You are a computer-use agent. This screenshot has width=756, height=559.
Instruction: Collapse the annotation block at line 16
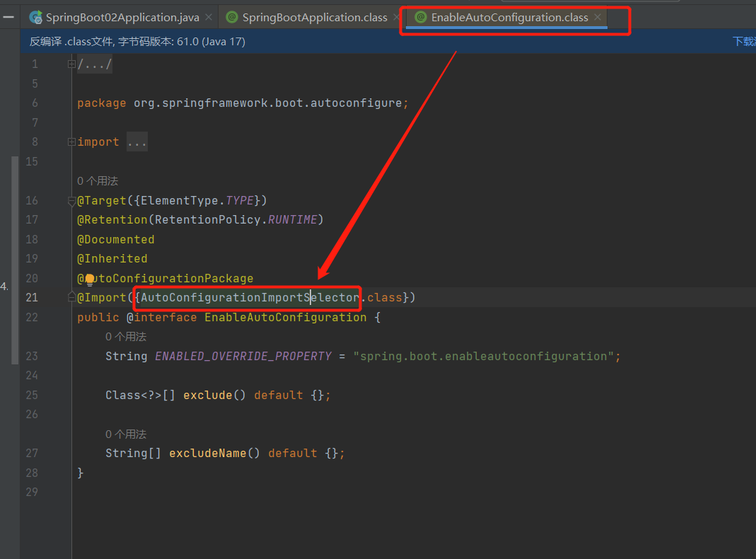click(x=71, y=201)
